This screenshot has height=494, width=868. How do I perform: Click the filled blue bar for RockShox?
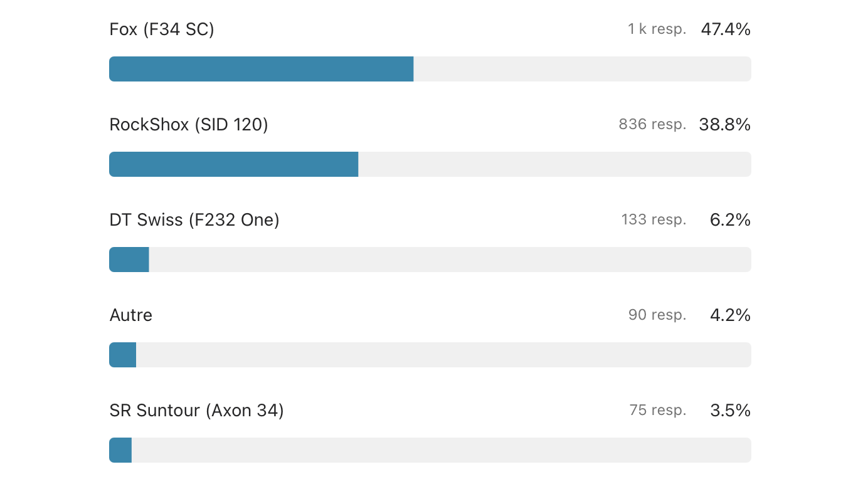point(233,164)
